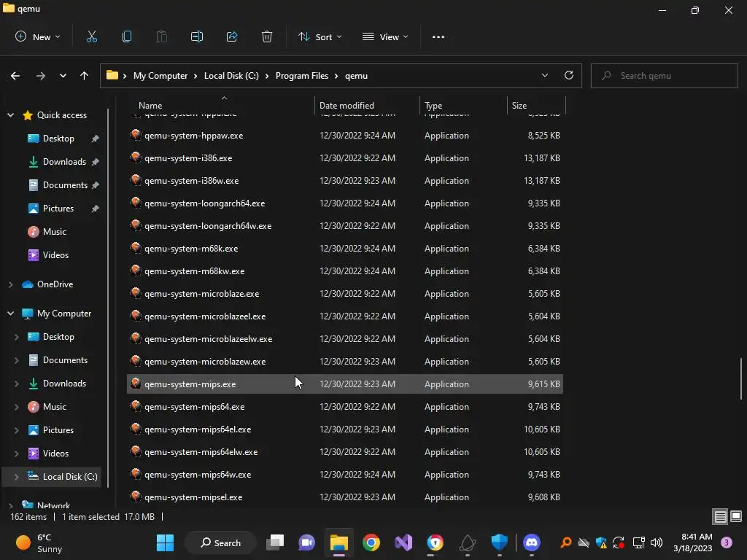
Task: Open recent locations chevron dropdown
Action: (63, 76)
